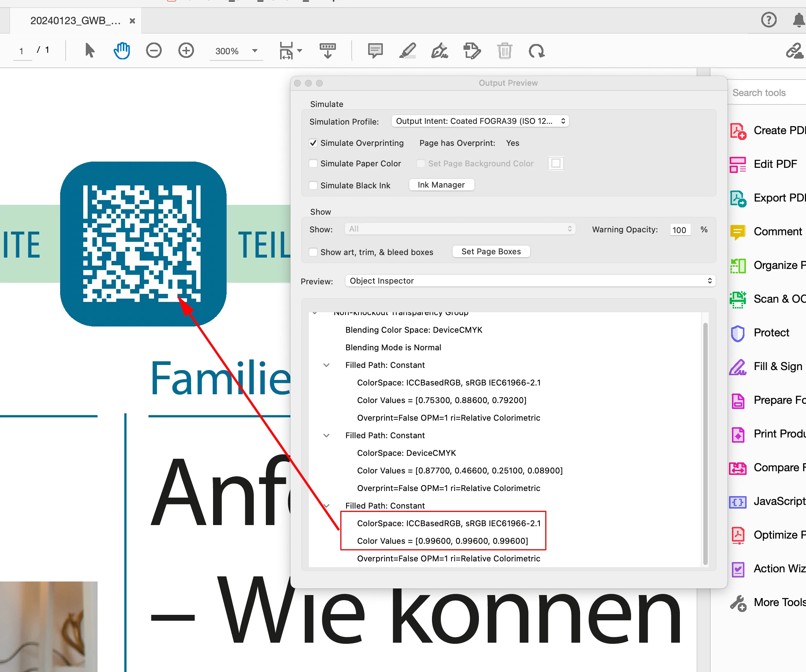806x672 pixels.
Task: Click the rotate page icon
Action: [536, 51]
